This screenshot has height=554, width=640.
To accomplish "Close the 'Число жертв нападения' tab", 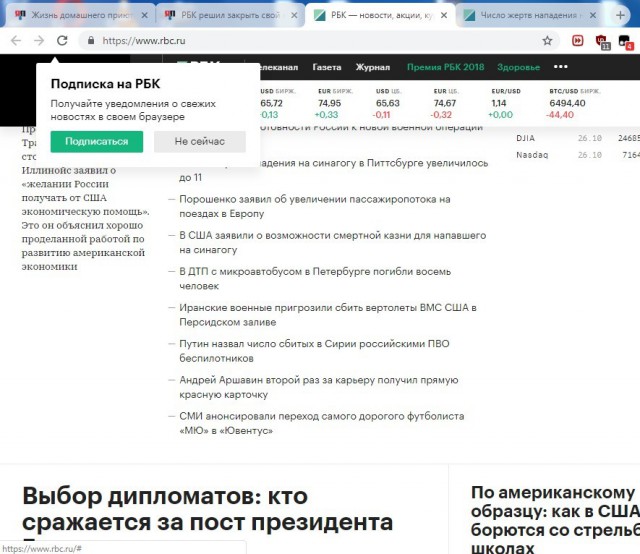I will pyautogui.click(x=593, y=16).
